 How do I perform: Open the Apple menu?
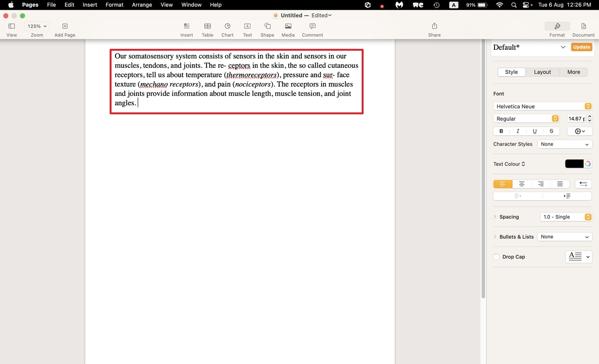[11, 5]
